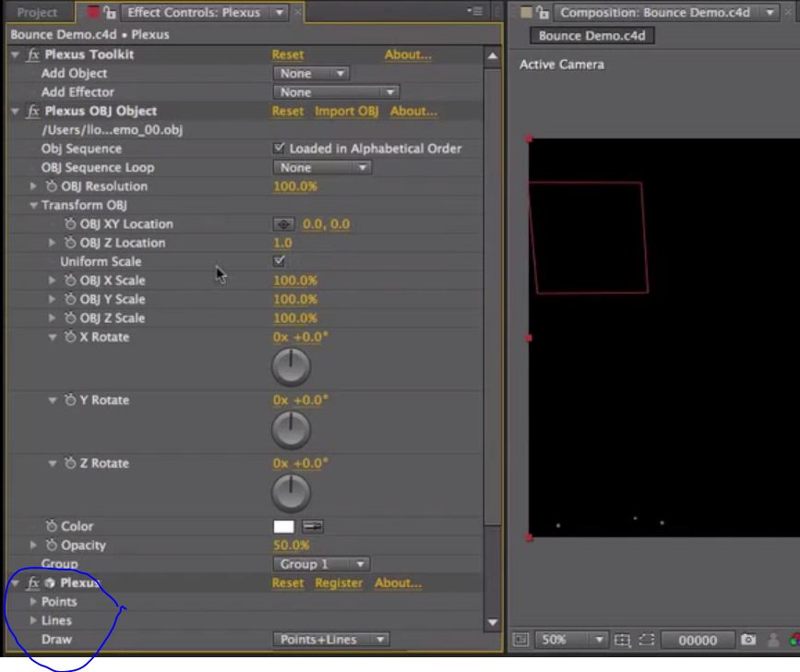Click the OBJ X Scale stopwatch icon

pyautogui.click(x=70, y=281)
